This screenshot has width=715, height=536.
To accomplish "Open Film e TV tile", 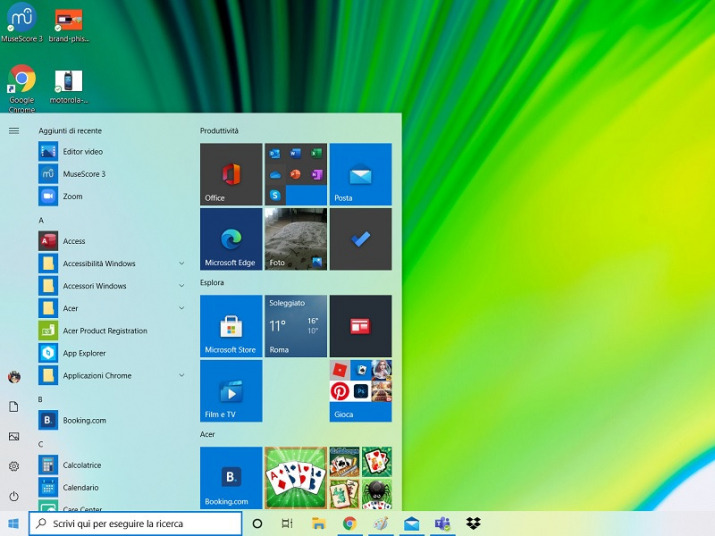I will pyautogui.click(x=231, y=391).
